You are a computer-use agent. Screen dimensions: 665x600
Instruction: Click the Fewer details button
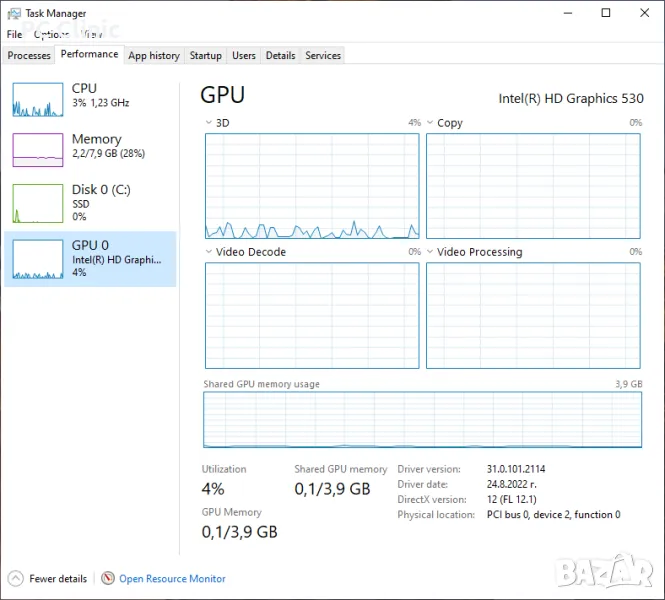coord(58,578)
